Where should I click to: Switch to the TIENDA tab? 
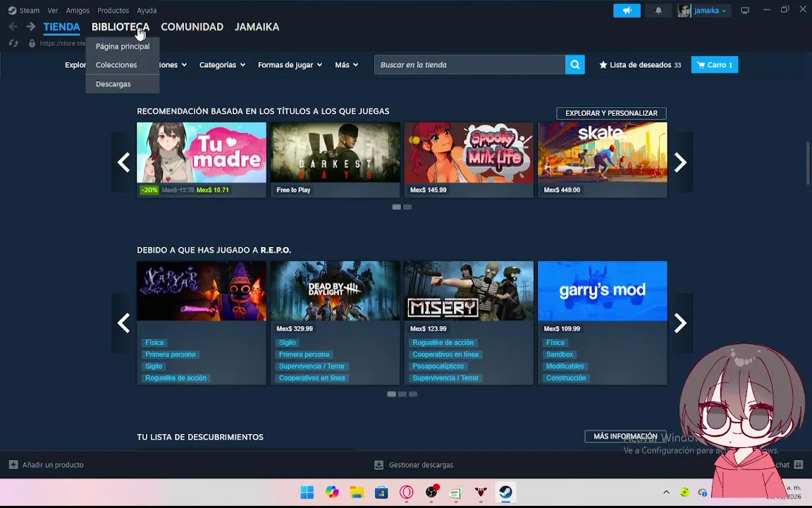61,27
